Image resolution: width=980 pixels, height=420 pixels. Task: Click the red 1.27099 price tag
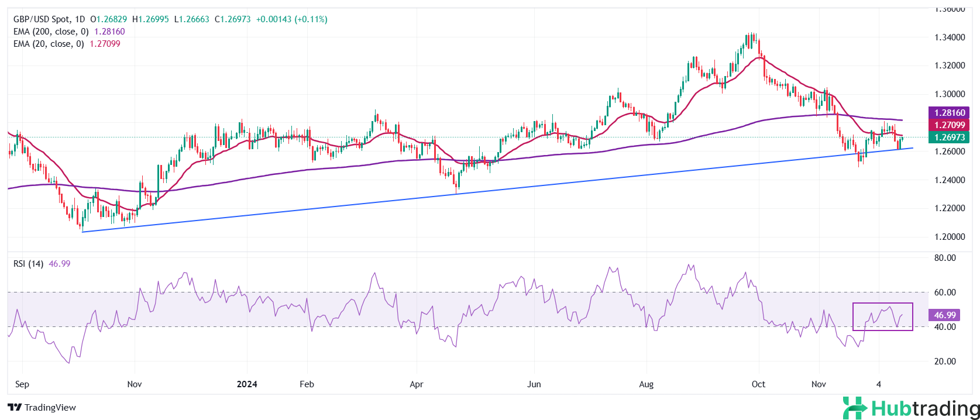[949, 125]
